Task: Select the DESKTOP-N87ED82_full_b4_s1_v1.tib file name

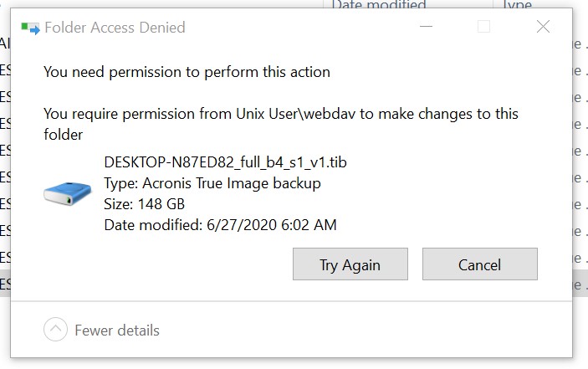Action: pos(225,162)
